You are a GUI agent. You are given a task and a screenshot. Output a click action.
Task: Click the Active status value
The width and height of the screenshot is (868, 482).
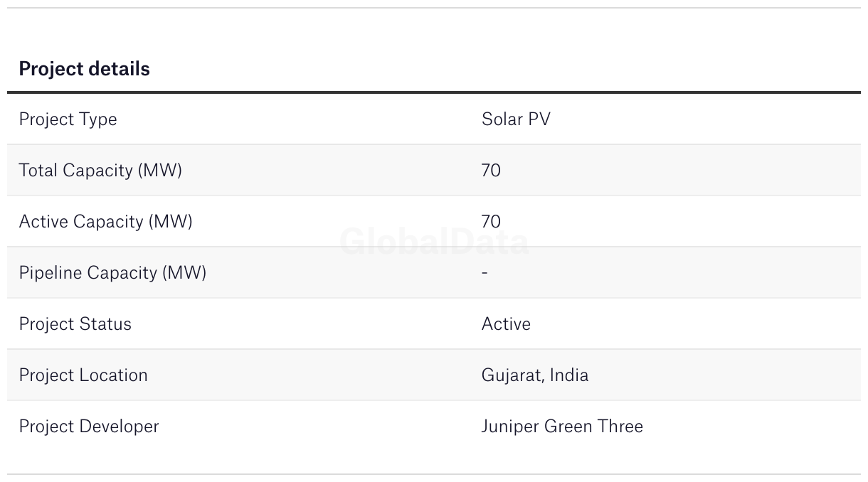pos(506,324)
